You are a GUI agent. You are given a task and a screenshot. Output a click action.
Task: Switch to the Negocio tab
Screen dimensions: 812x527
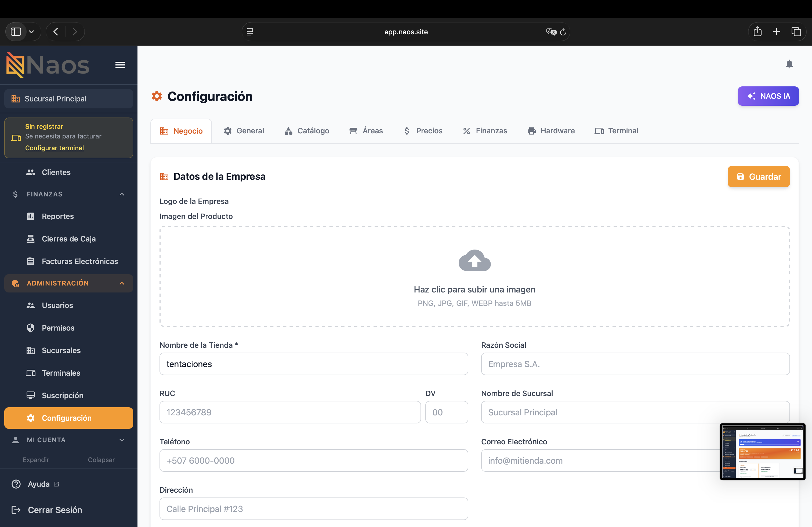[x=181, y=131]
